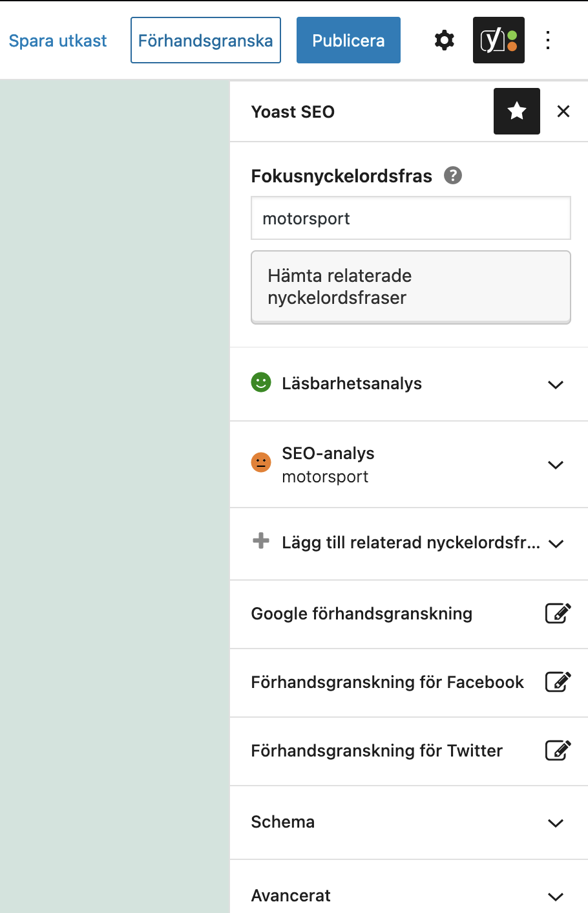Close the Yoast SEO sidebar panel

(x=563, y=111)
